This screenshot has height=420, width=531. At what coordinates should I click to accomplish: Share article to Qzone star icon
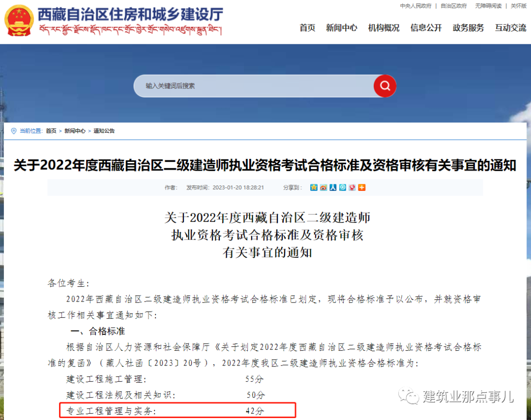click(x=314, y=187)
